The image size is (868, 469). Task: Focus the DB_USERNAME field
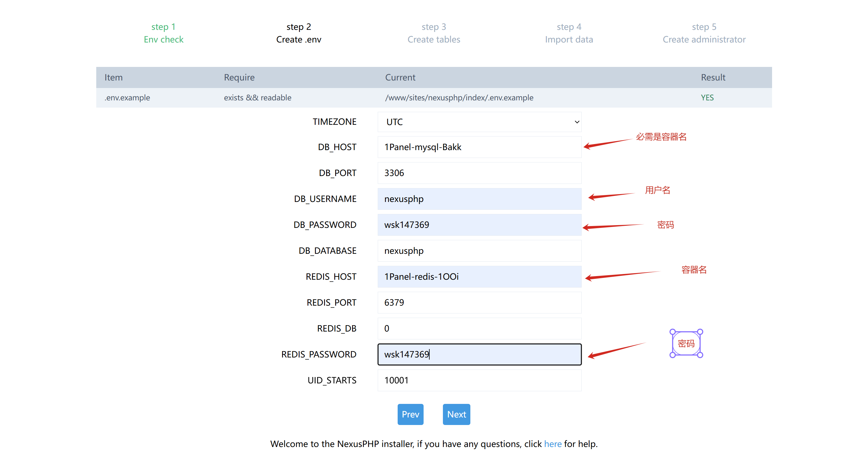point(479,199)
